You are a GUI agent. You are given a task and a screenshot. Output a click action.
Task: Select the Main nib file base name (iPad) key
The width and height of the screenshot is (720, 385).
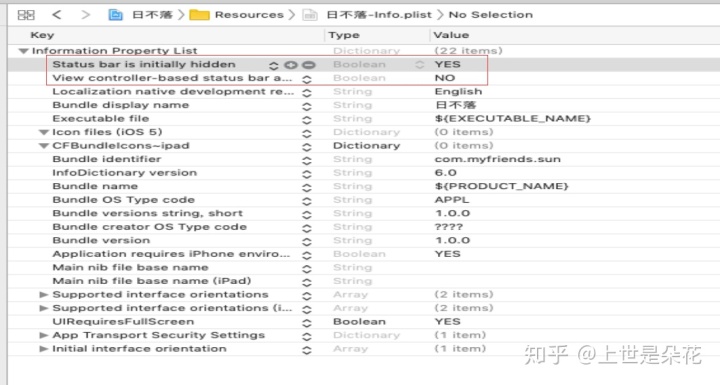(152, 281)
